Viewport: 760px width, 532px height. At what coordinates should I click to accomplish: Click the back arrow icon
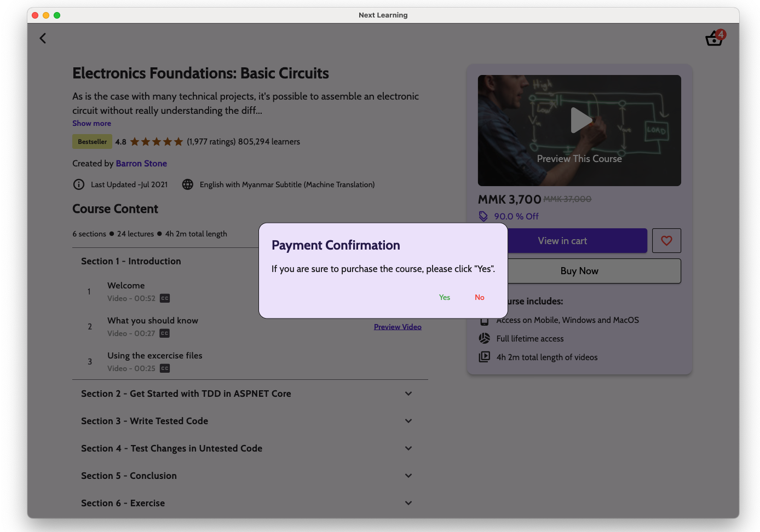pos(43,38)
